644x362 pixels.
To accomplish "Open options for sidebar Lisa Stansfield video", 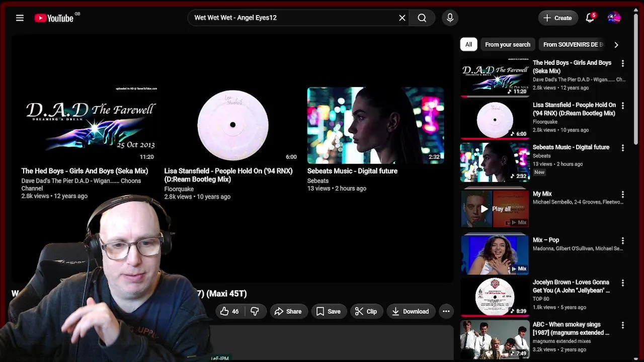I will (622, 106).
